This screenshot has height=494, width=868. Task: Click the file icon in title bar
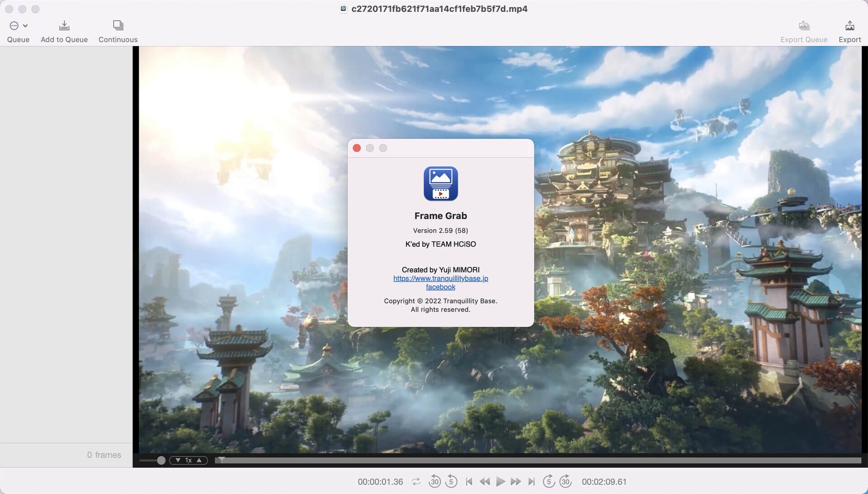coord(343,9)
